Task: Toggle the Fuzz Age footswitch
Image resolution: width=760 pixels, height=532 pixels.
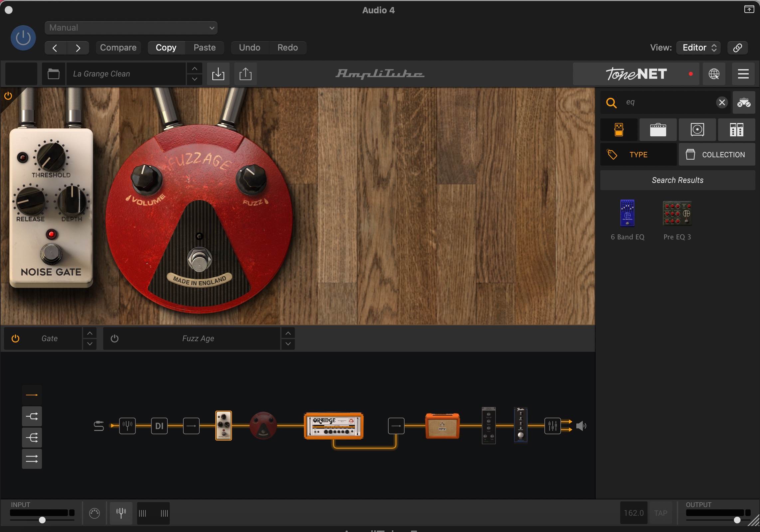Action: (x=199, y=259)
